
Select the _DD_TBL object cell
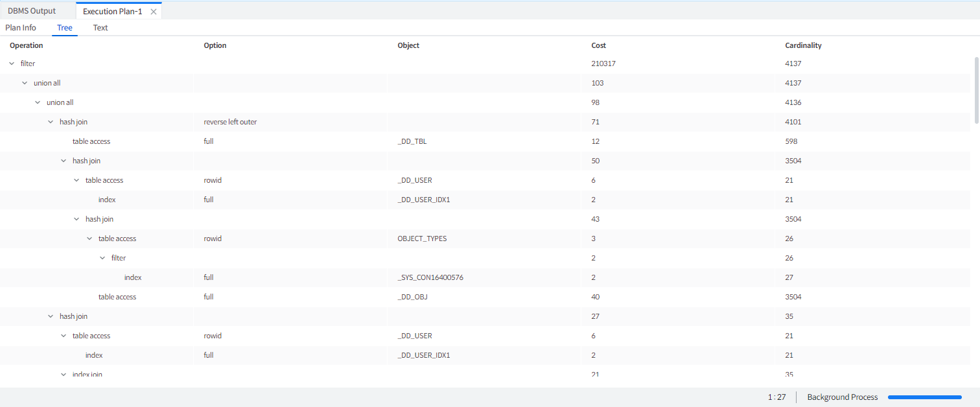click(x=412, y=141)
